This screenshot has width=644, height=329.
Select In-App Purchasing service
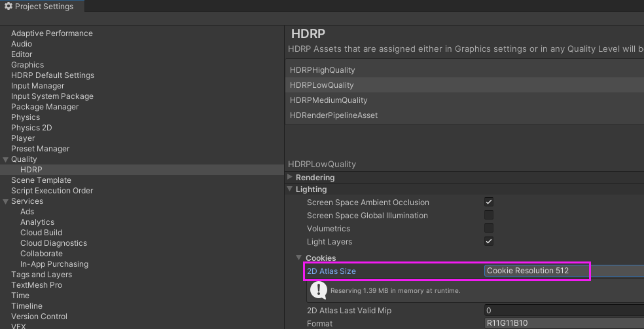(x=54, y=264)
